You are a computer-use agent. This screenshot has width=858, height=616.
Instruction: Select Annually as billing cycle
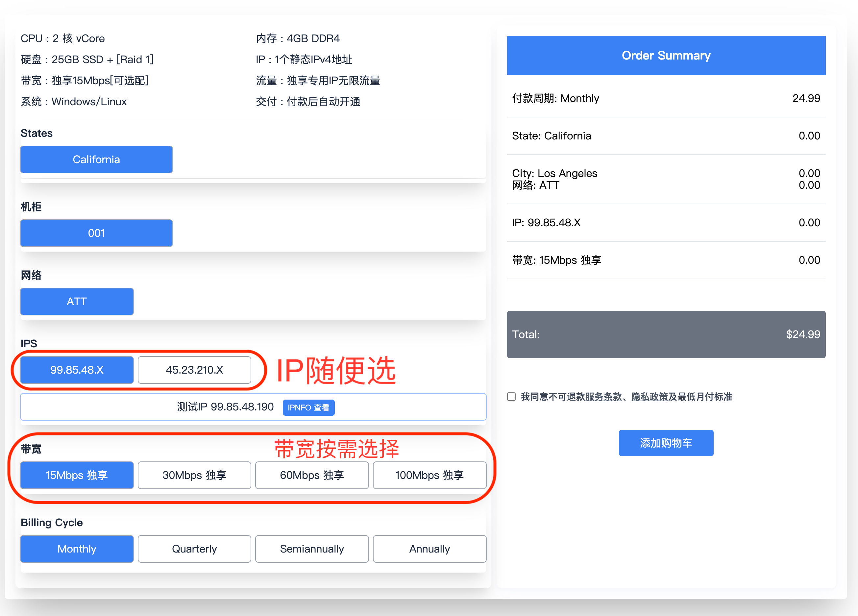click(430, 549)
